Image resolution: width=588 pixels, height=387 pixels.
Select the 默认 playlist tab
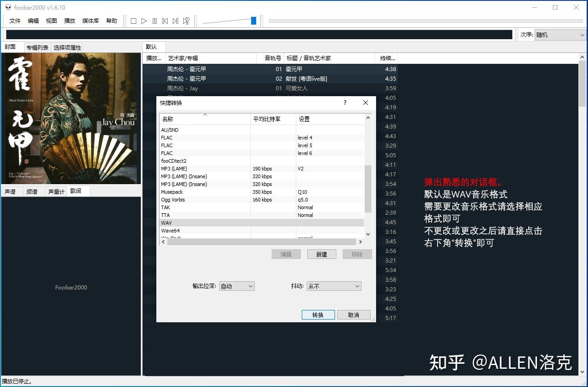click(154, 46)
